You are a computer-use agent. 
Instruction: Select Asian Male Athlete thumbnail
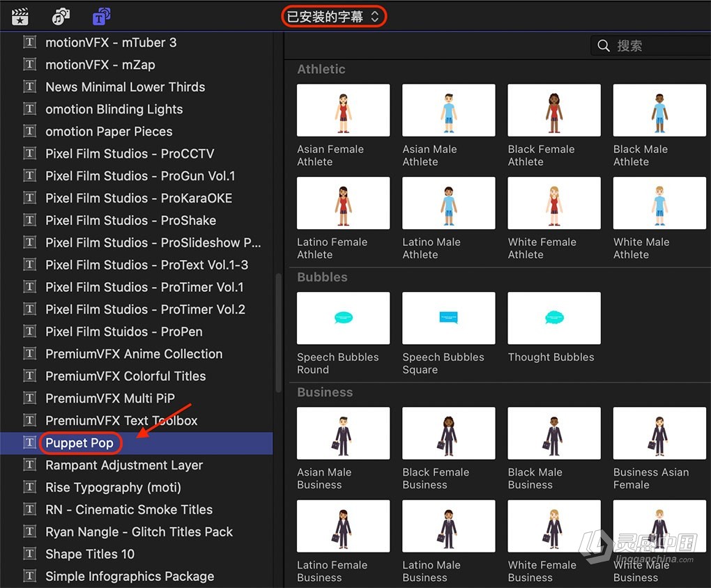tap(448, 110)
